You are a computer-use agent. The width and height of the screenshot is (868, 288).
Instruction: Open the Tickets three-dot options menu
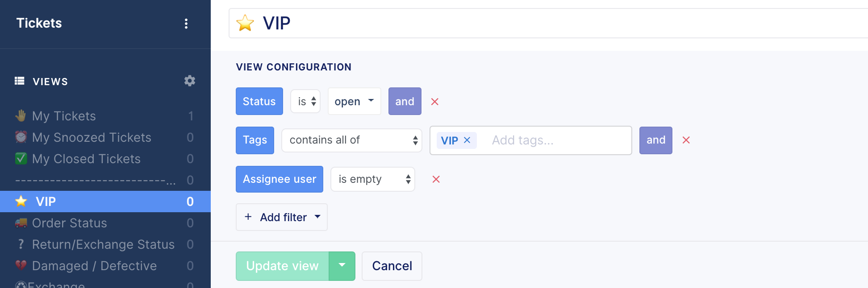point(186,24)
